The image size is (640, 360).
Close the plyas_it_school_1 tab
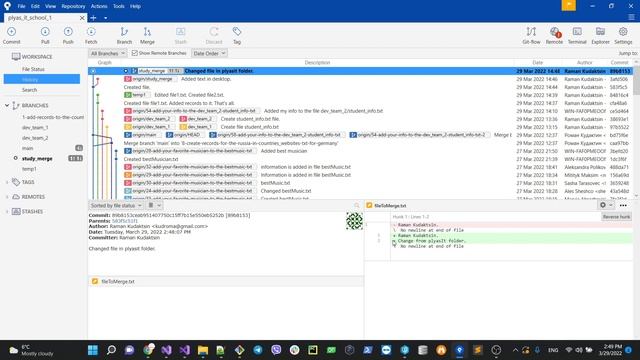coord(82,18)
